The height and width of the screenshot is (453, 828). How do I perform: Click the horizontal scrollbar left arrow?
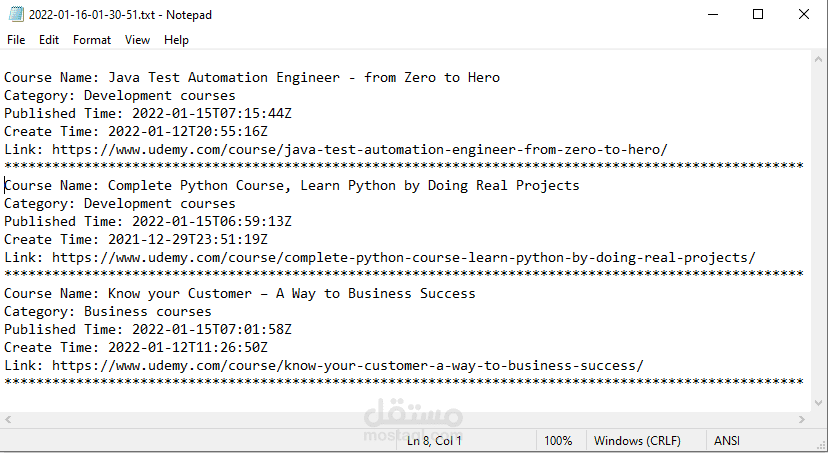click(x=8, y=420)
